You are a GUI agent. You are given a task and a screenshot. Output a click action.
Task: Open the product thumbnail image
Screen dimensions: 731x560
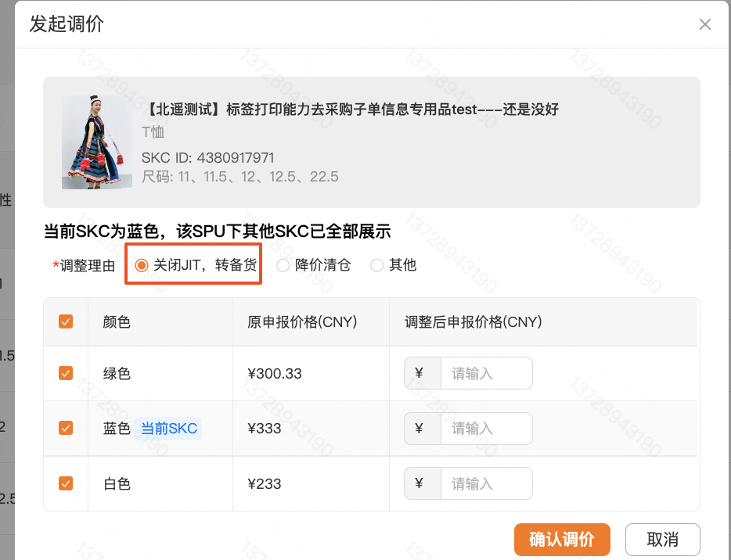point(97,142)
